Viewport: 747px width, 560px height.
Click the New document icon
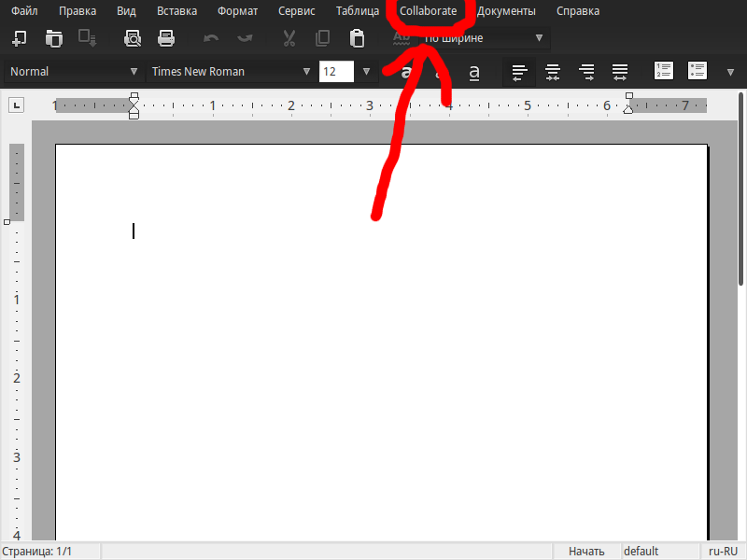coord(19,38)
